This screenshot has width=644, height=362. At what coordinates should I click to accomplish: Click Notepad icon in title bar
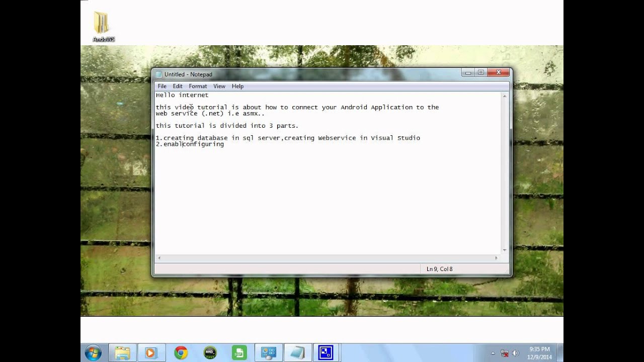(x=159, y=74)
